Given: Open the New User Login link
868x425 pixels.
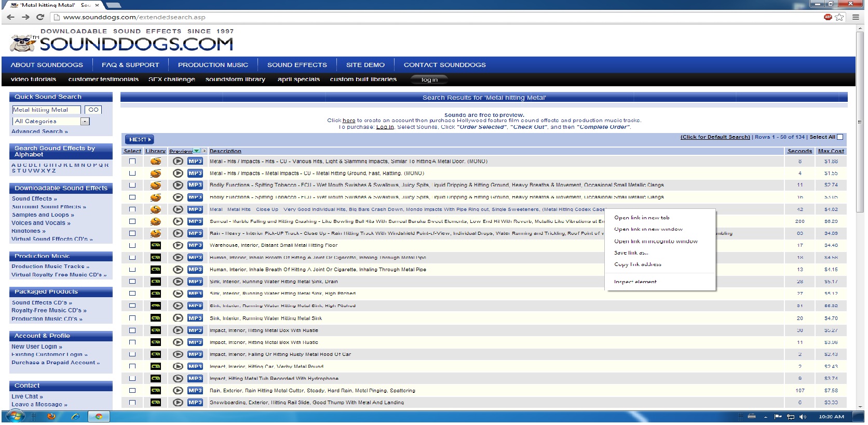Looking at the screenshot, I should pos(37,347).
